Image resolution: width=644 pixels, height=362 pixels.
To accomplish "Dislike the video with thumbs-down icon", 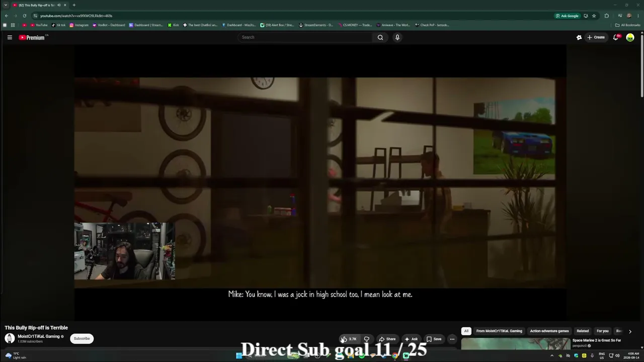I will click(x=367, y=339).
